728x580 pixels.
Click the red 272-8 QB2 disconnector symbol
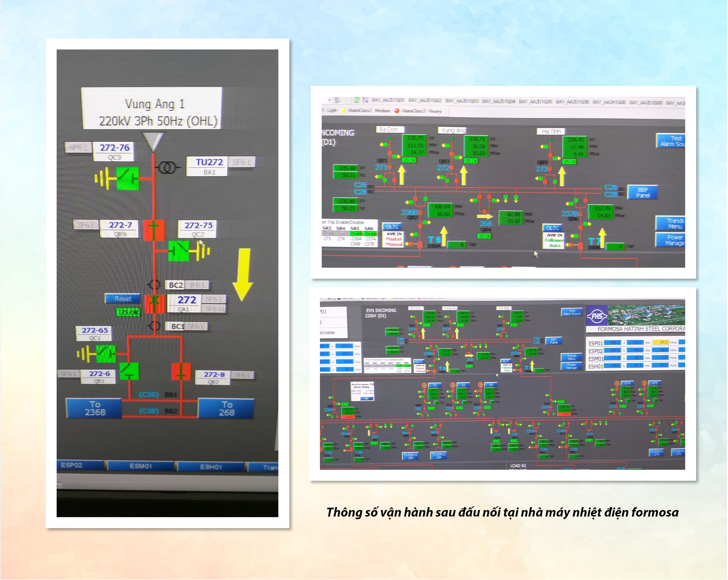(x=181, y=371)
